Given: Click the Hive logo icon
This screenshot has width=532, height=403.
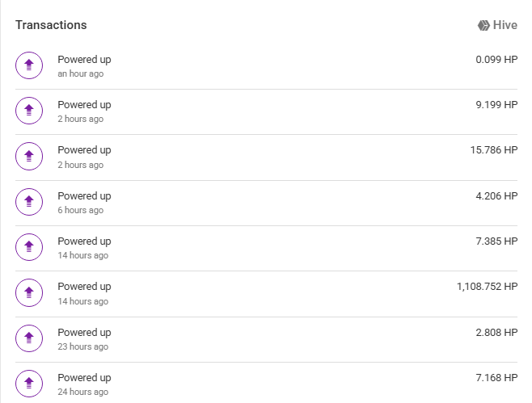Looking at the screenshot, I should (x=483, y=25).
